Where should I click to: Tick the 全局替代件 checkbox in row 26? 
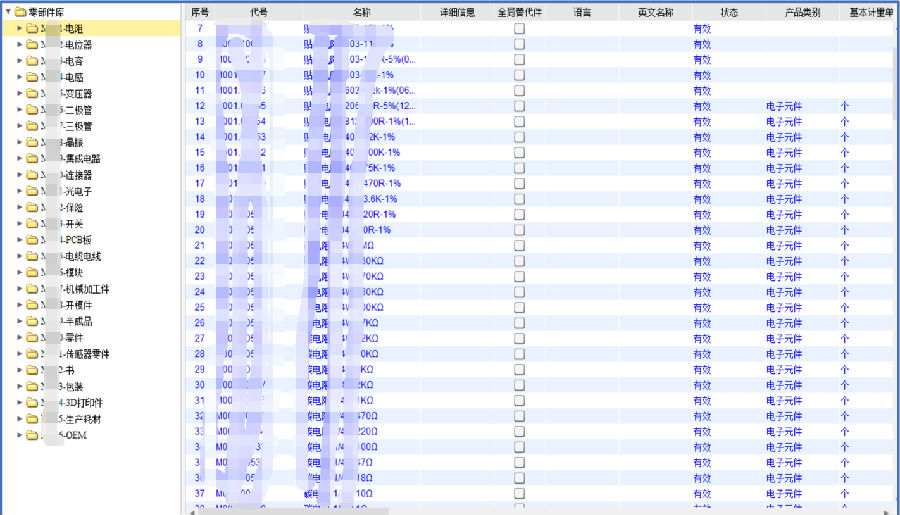coord(519,323)
